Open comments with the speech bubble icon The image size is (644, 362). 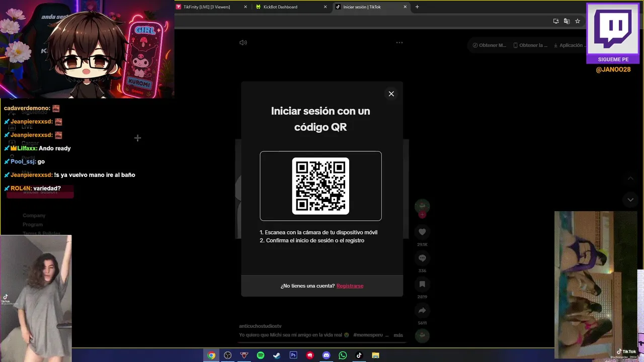pos(422,258)
